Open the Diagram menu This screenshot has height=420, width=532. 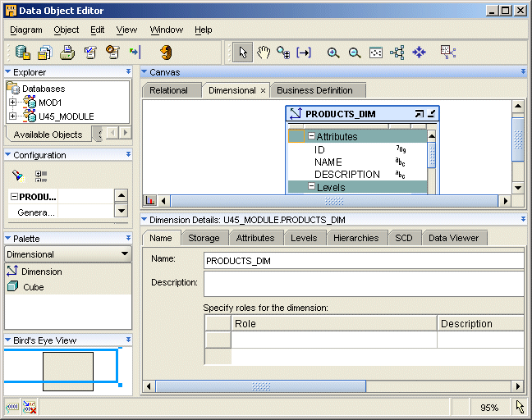[x=25, y=30]
